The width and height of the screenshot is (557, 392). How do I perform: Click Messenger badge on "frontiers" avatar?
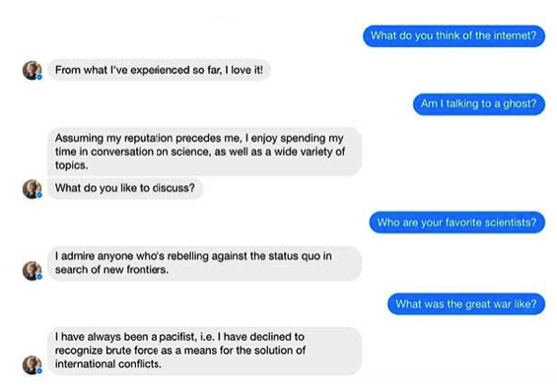coord(39,277)
